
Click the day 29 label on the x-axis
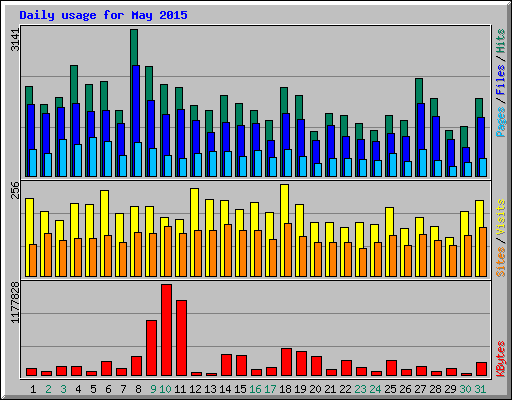[450, 389]
